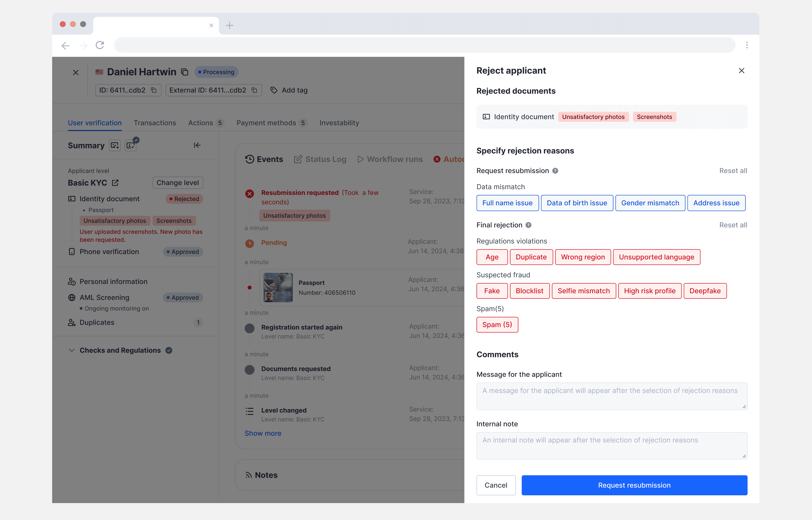Click the Cancel button
Viewport: 812px width, 520px height.
click(x=496, y=485)
